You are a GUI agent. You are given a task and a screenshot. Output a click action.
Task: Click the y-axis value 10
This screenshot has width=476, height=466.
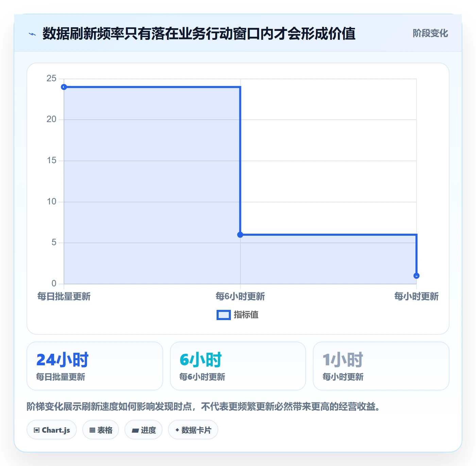tap(51, 202)
